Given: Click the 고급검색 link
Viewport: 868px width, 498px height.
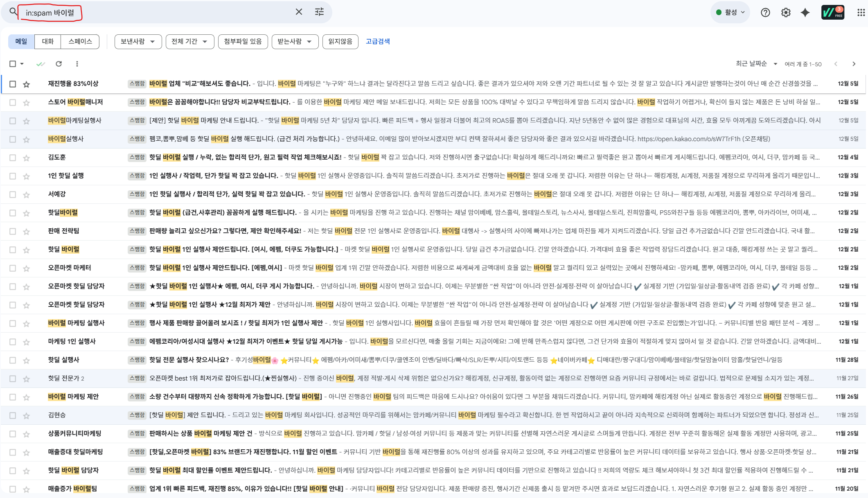Looking at the screenshot, I should coord(377,42).
